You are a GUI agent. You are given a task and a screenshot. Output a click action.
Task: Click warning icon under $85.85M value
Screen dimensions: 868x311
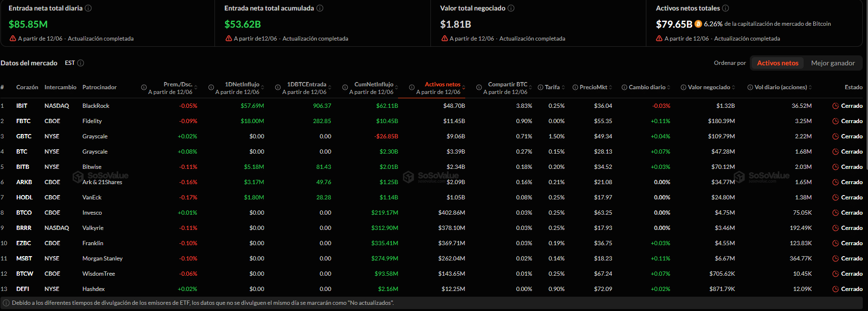[13, 39]
